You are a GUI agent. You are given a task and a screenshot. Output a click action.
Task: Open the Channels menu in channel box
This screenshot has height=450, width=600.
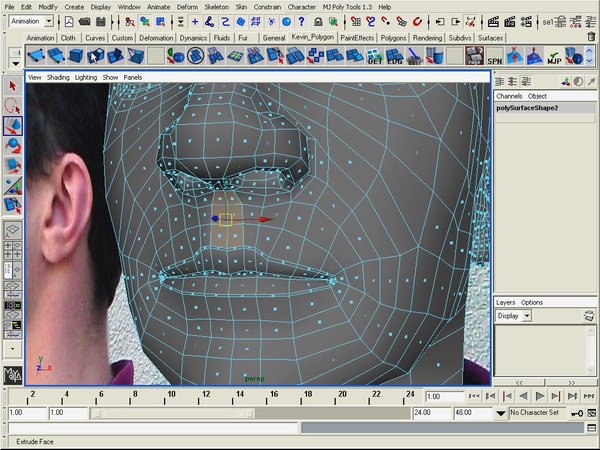510,96
